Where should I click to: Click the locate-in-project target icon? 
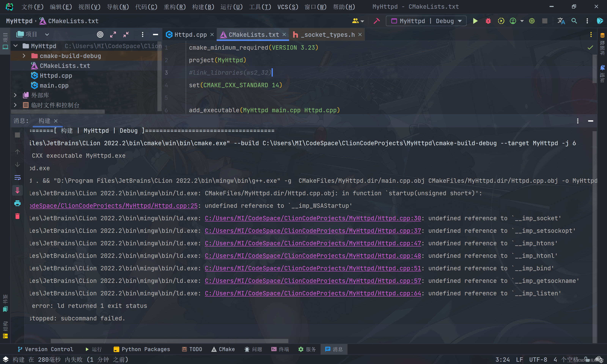(100, 35)
